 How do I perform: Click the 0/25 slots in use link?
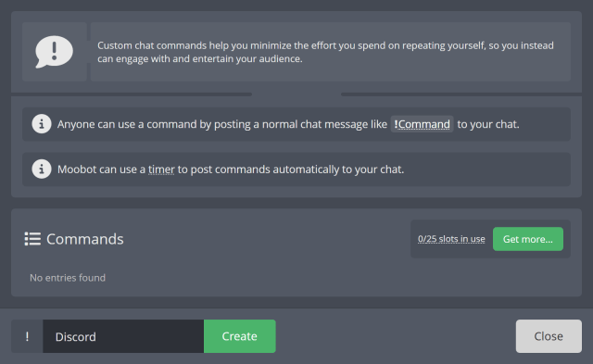pyautogui.click(x=451, y=239)
